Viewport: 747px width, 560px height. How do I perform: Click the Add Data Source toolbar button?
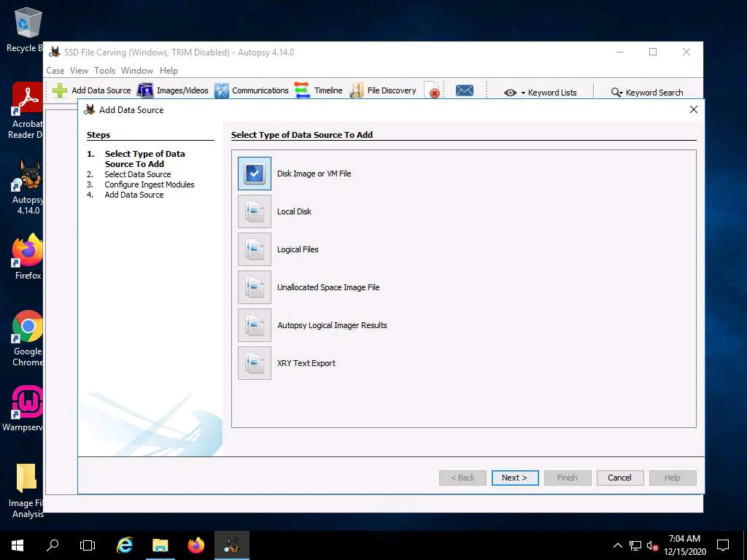(x=92, y=90)
